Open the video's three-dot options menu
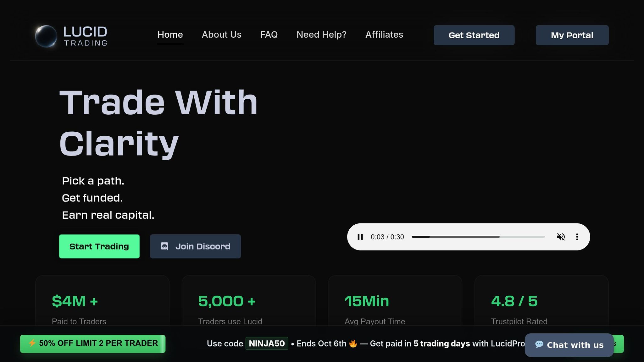 pyautogui.click(x=577, y=237)
